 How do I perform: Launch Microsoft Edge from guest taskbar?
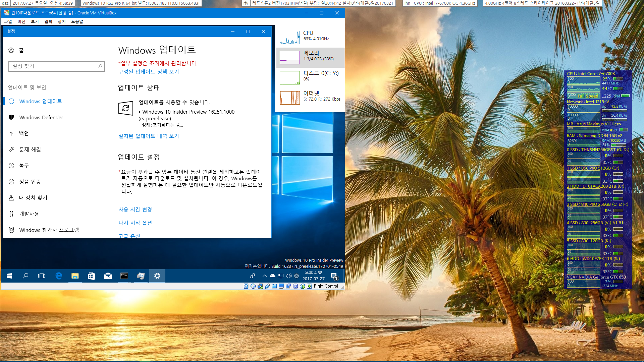(59, 276)
